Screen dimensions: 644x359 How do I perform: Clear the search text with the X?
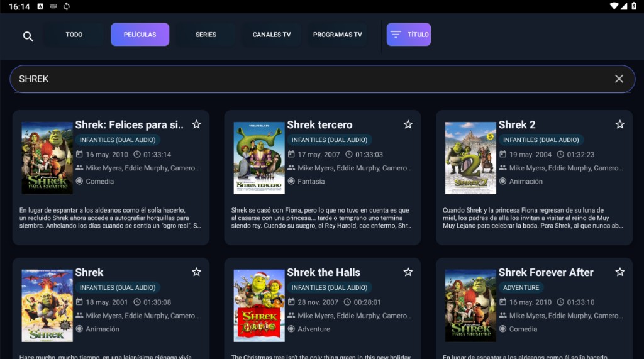[619, 79]
